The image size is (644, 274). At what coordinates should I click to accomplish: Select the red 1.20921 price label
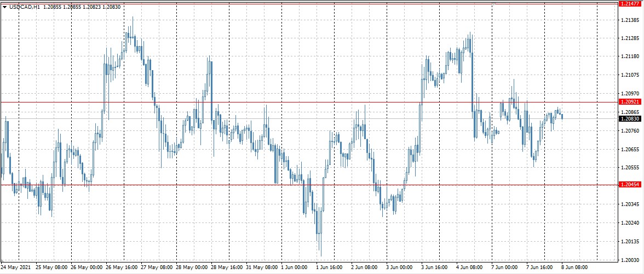629,101
